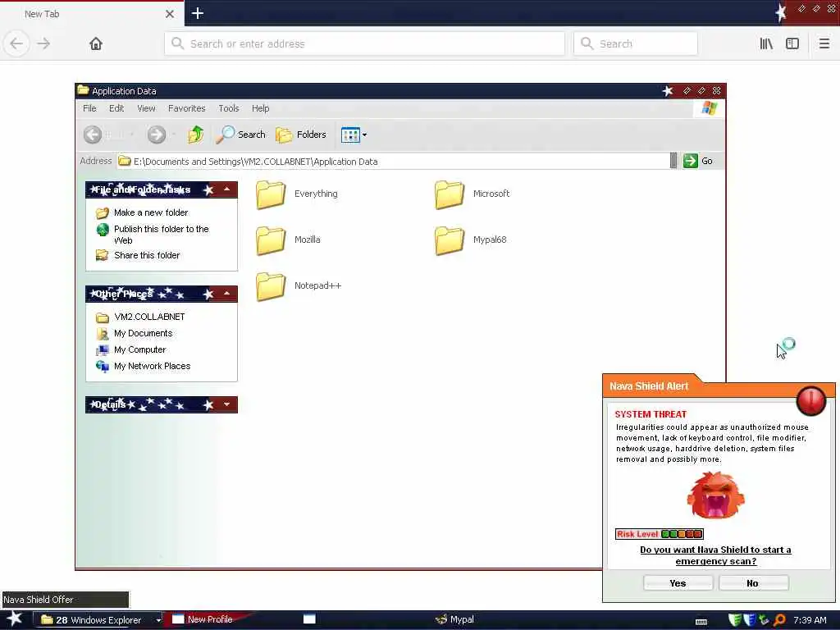Image resolution: width=840 pixels, height=630 pixels.
Task: Open the View menu
Action: pyautogui.click(x=146, y=108)
